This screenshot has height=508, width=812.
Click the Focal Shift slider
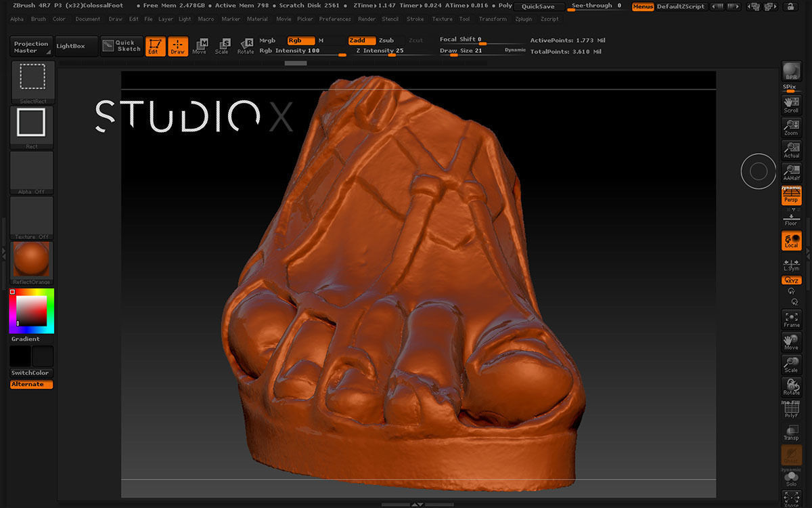click(x=482, y=40)
